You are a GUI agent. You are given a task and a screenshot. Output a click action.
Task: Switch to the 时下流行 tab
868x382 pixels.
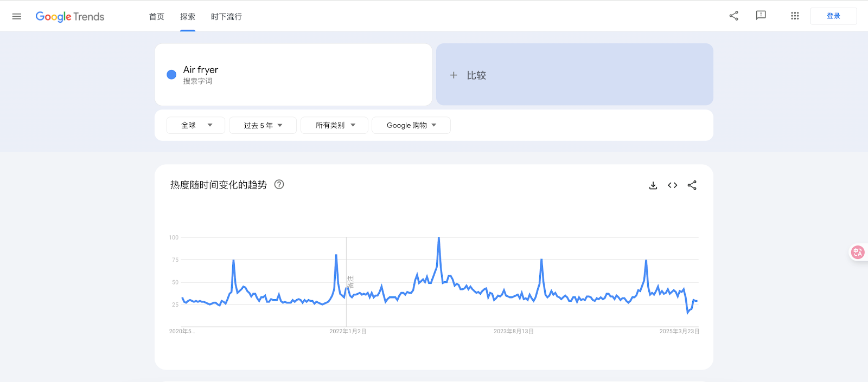227,17
